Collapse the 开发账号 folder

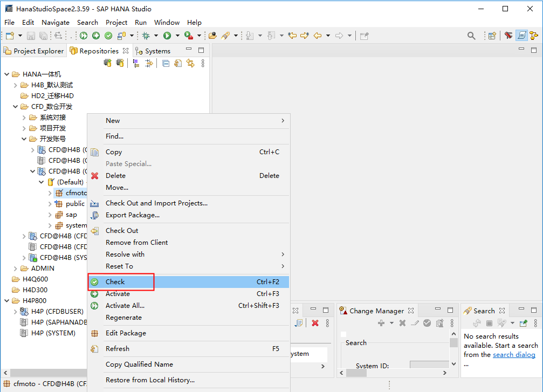[x=24, y=139]
